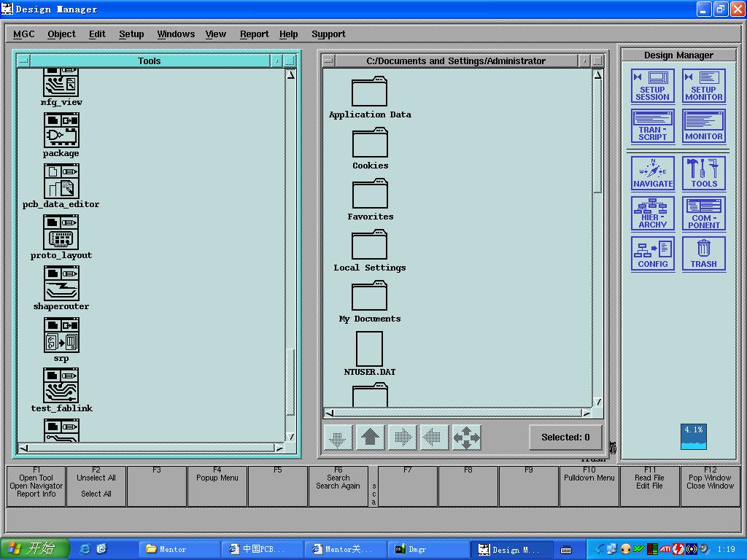
Task: Select the test_fablink tool icon
Action: click(x=61, y=385)
